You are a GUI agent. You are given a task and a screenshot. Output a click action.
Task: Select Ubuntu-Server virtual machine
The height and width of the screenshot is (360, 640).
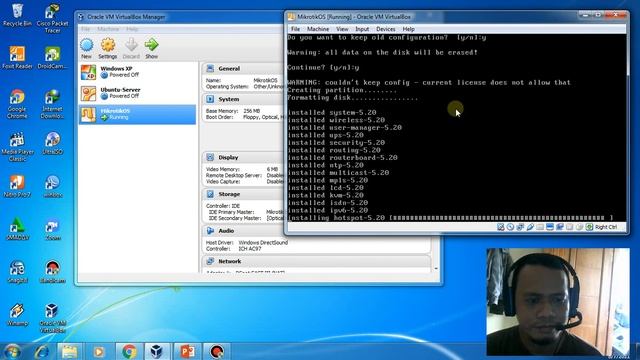coord(137,93)
